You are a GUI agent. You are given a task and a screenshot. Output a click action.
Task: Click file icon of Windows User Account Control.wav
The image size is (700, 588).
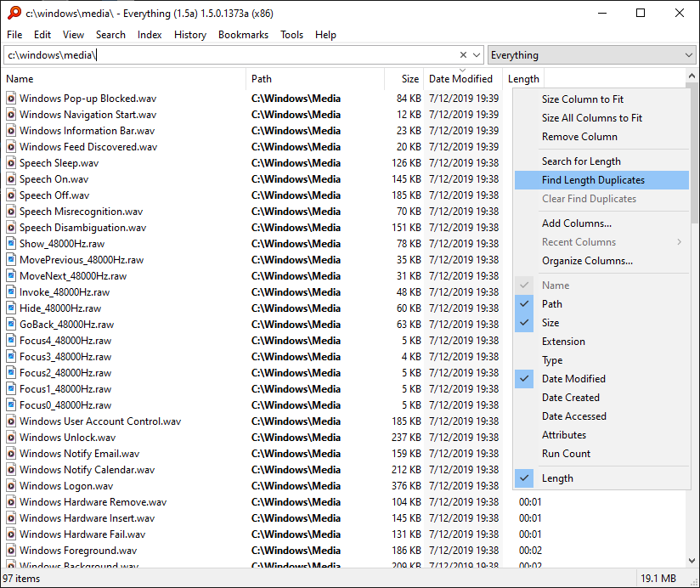click(x=11, y=421)
